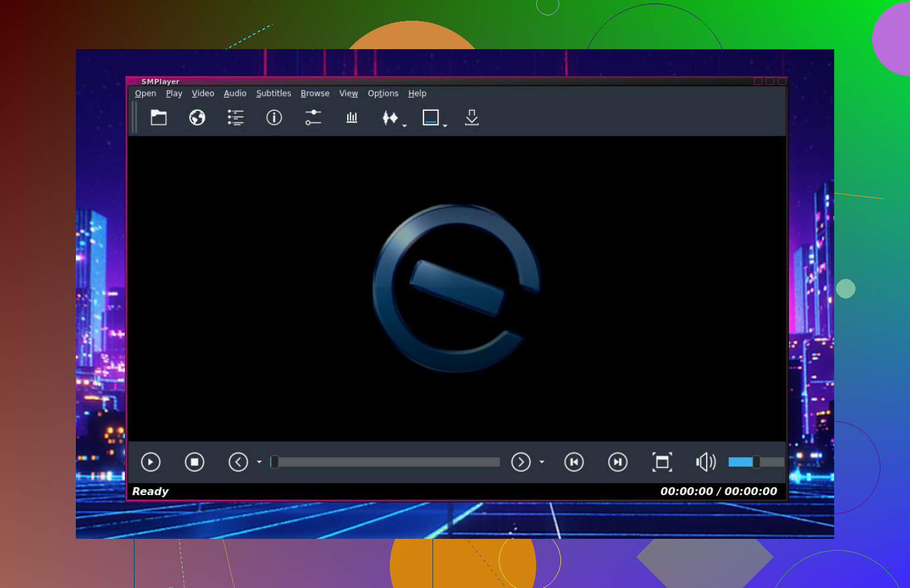
Task: Open preferences with the sliders icon
Action: 313,118
